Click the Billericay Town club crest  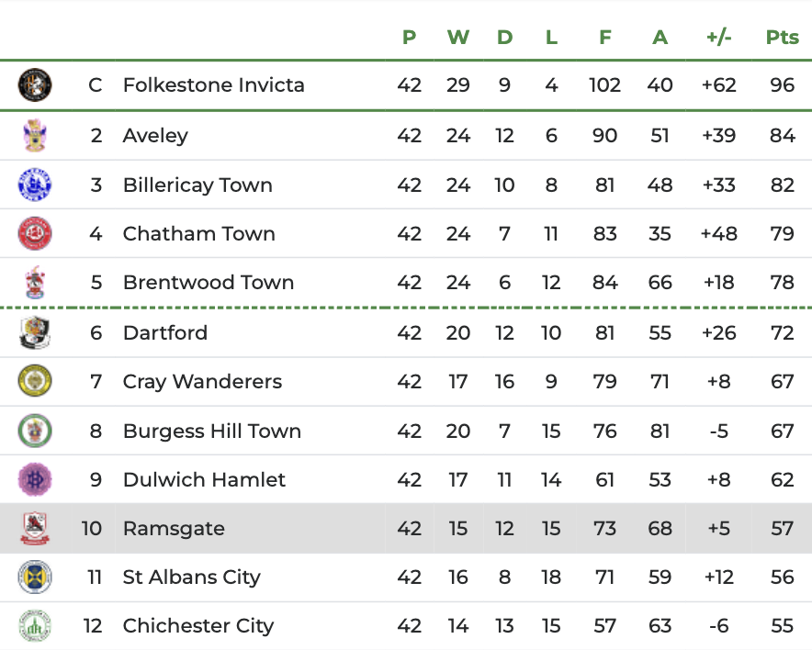coord(35,185)
